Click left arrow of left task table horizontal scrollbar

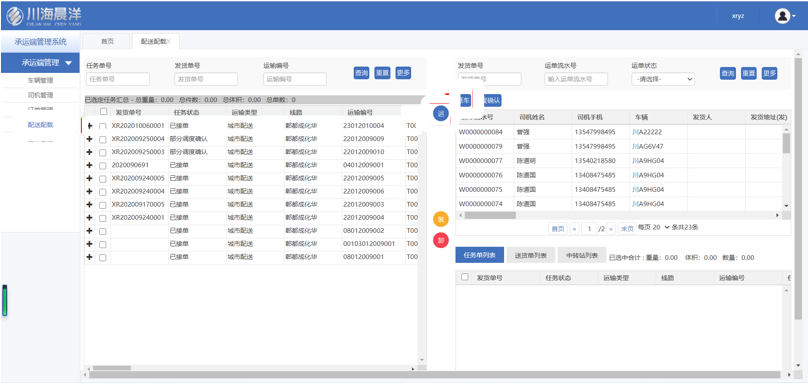[x=88, y=368]
